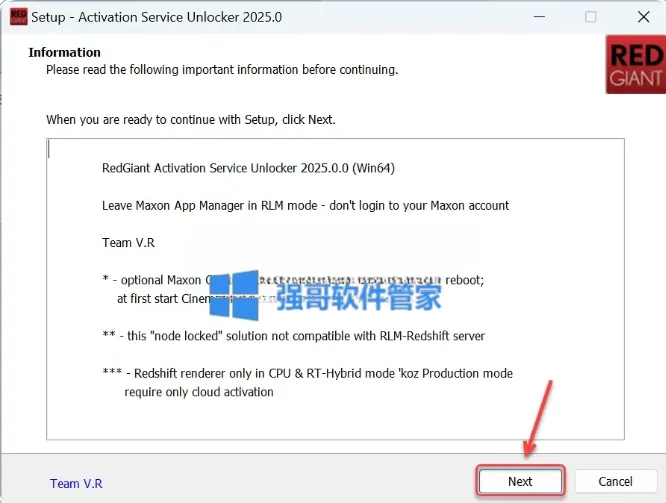Click the disabled maximize window button
This screenshot has height=503, width=666.
[x=590, y=17]
